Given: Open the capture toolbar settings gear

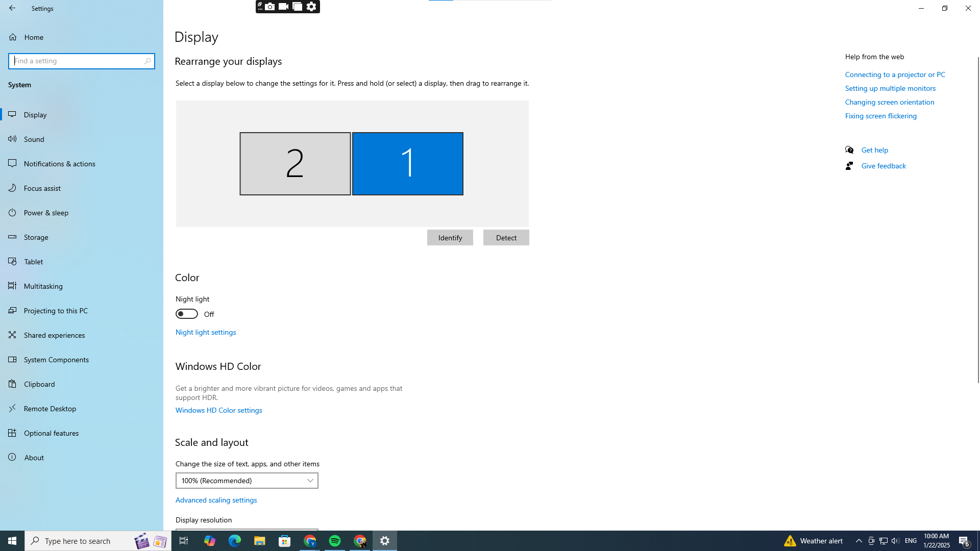Looking at the screenshot, I should (x=311, y=7).
